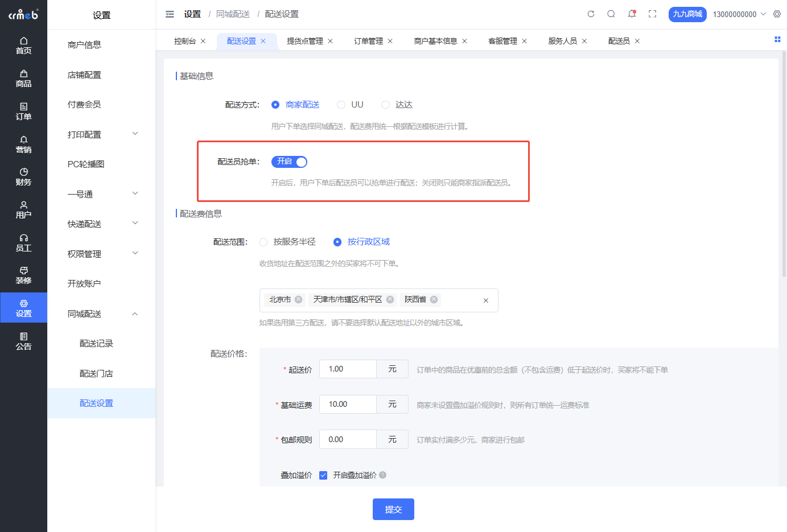
Task: Click the refresh icon in the top bar
Action: tap(591, 14)
